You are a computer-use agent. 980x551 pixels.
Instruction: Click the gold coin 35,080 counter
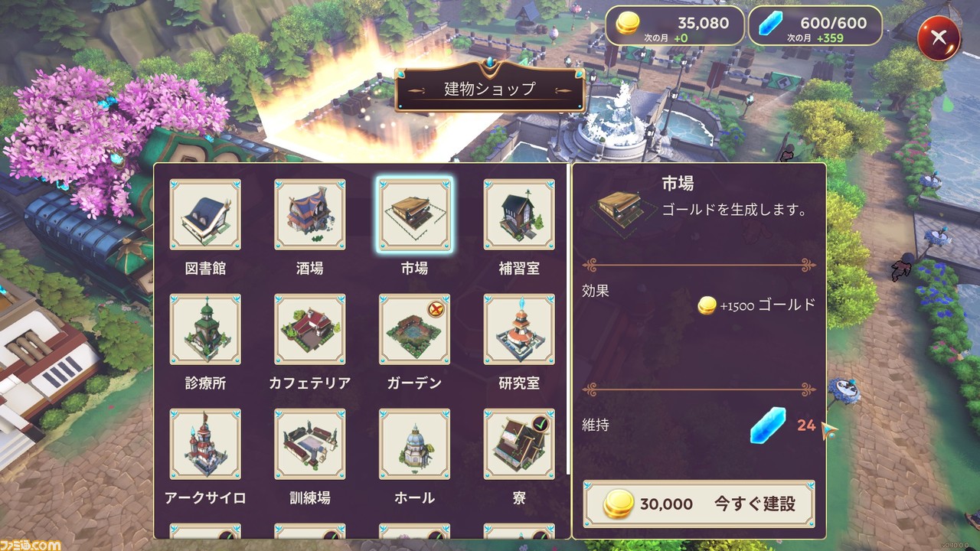(675, 26)
